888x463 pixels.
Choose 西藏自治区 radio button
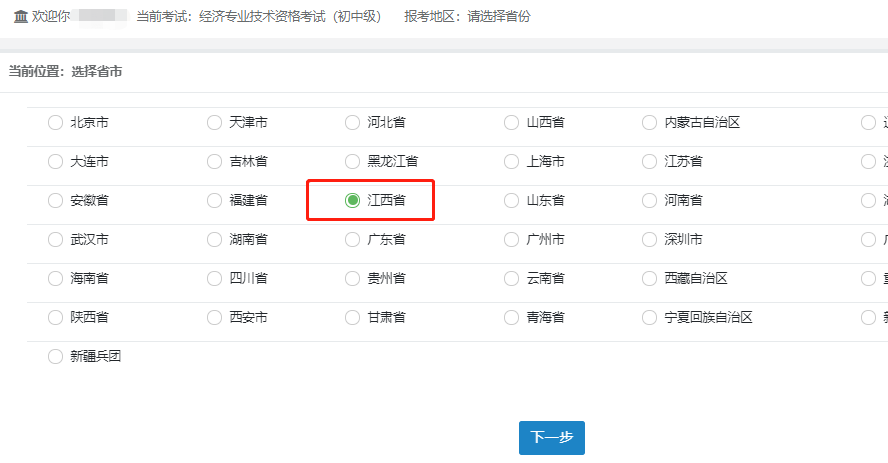click(x=650, y=279)
